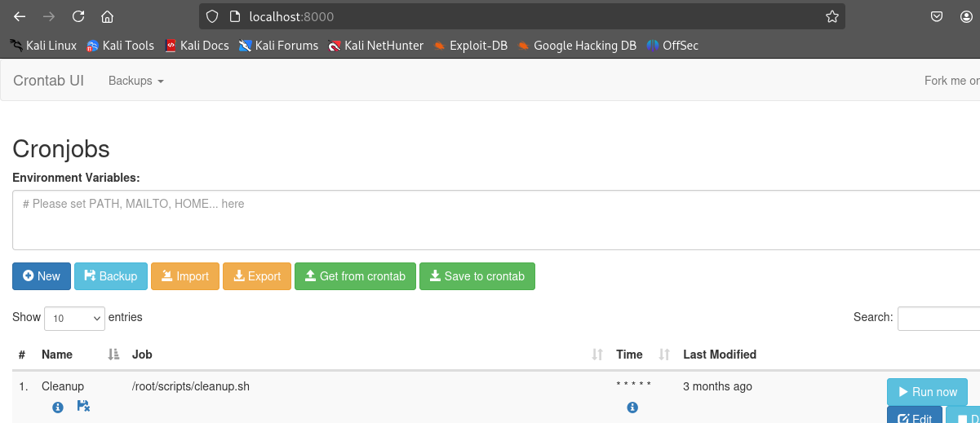This screenshot has height=423, width=980.
Task: Expand the Show entries count selector
Action: (74, 318)
